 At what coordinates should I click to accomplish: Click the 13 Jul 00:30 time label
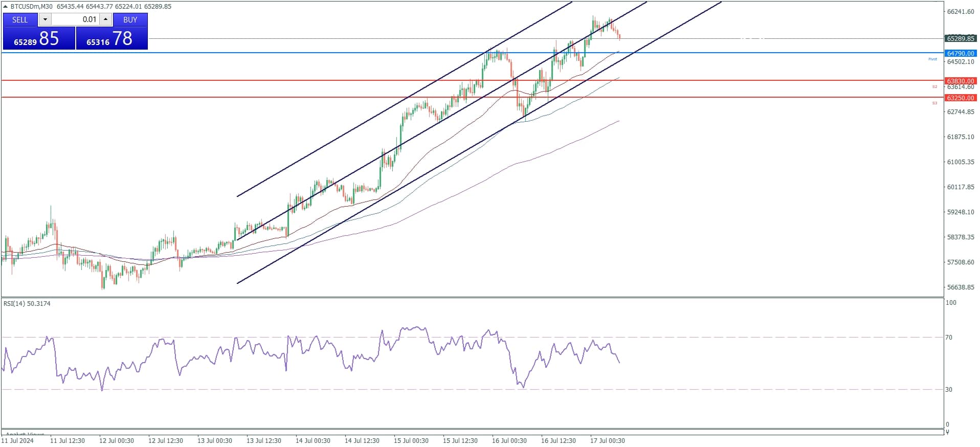coord(215,441)
